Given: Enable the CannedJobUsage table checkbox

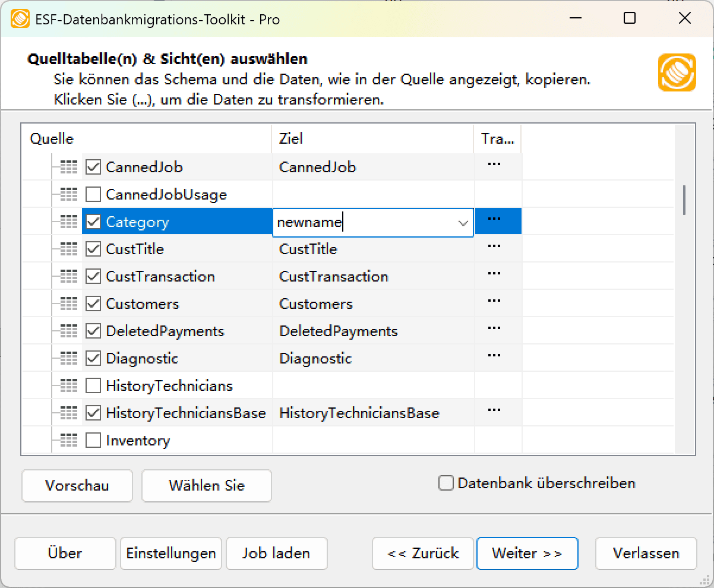Looking at the screenshot, I should coord(93,195).
